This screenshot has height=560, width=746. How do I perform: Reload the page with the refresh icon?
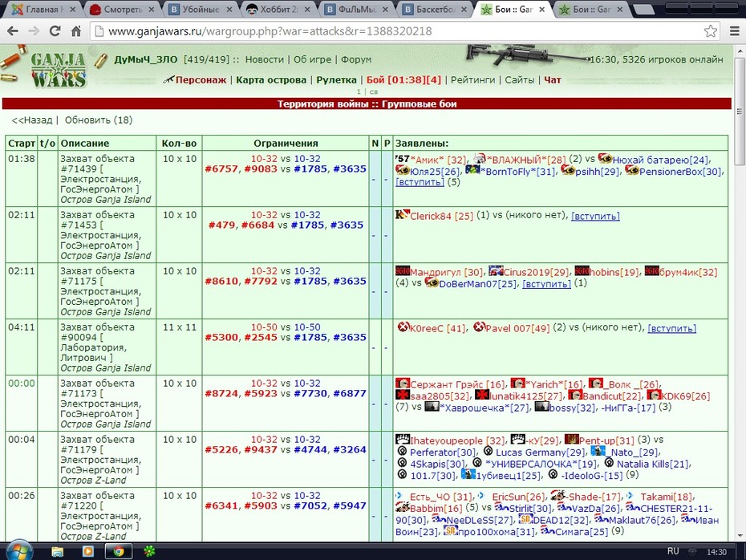pyautogui.click(x=55, y=31)
